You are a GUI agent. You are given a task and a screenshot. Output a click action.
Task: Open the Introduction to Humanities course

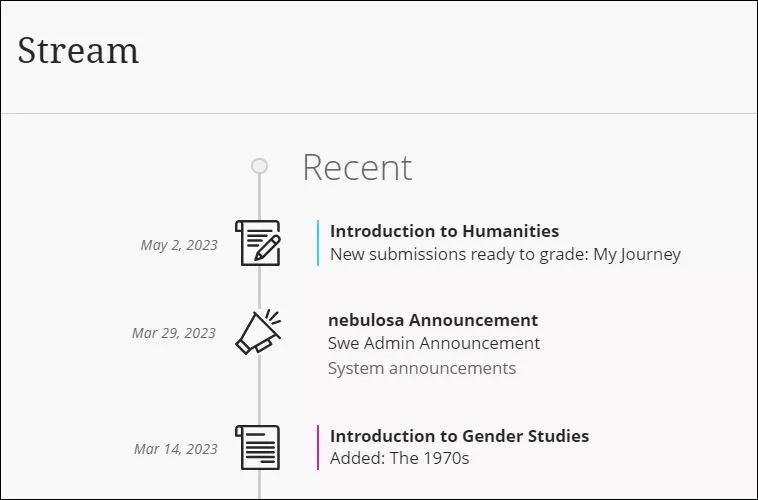pyautogui.click(x=444, y=231)
